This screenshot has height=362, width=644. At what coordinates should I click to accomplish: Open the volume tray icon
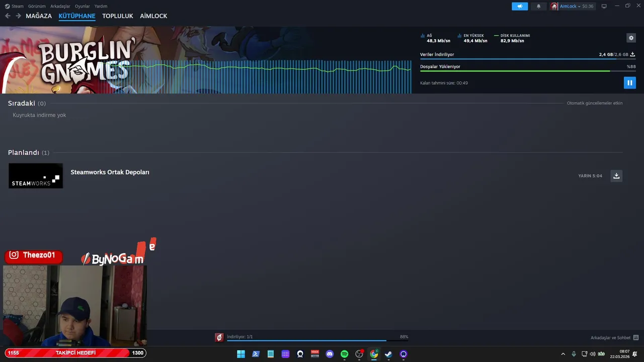593,354
